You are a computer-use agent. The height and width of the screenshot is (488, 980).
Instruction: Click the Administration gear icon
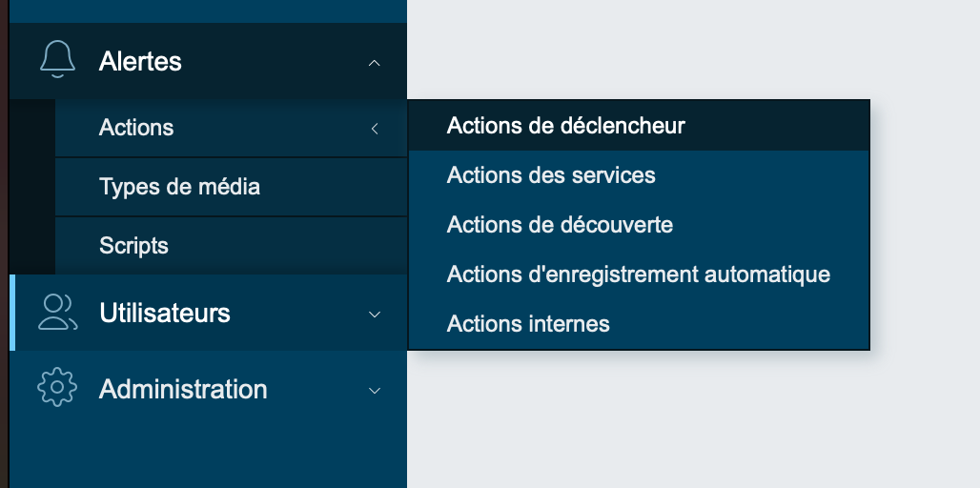pos(56,389)
